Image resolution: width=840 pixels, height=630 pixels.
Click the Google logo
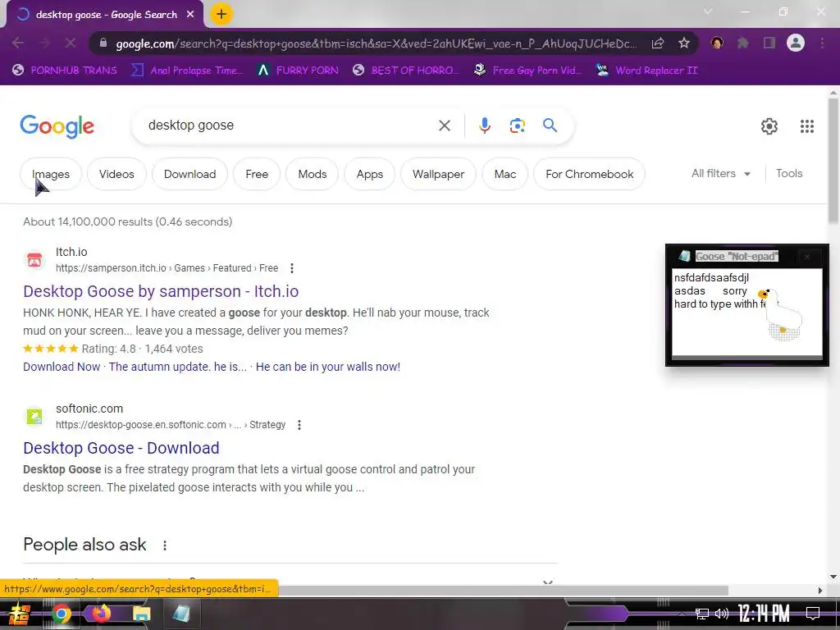pyautogui.click(x=57, y=126)
